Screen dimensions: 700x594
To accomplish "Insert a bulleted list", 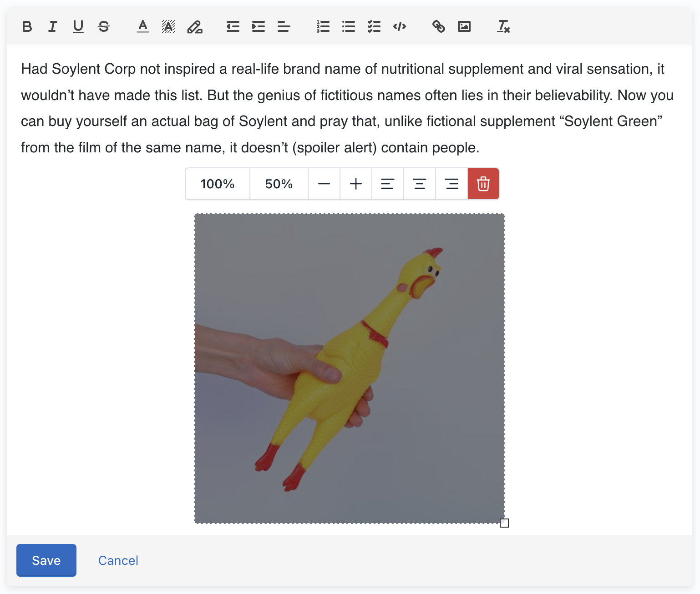I will (x=349, y=27).
